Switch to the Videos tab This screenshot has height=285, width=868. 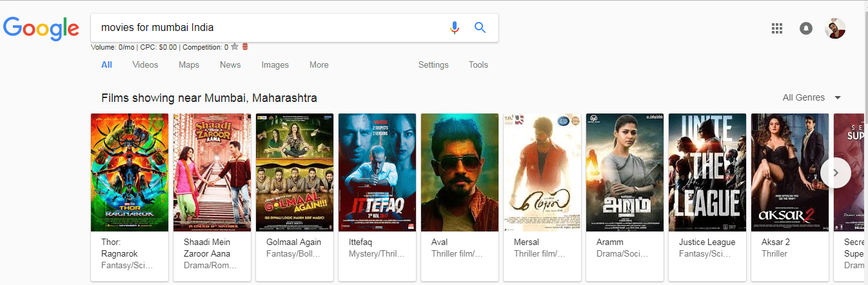click(x=145, y=64)
